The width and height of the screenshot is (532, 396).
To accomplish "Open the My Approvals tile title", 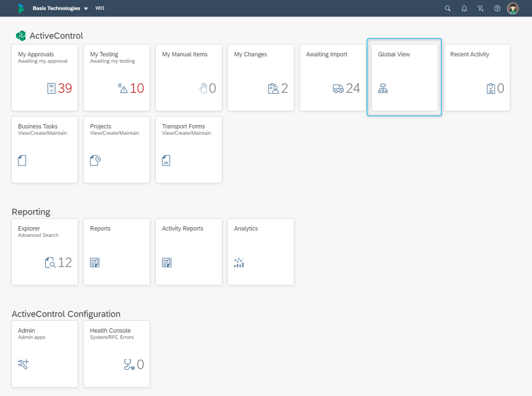I will pyautogui.click(x=36, y=54).
